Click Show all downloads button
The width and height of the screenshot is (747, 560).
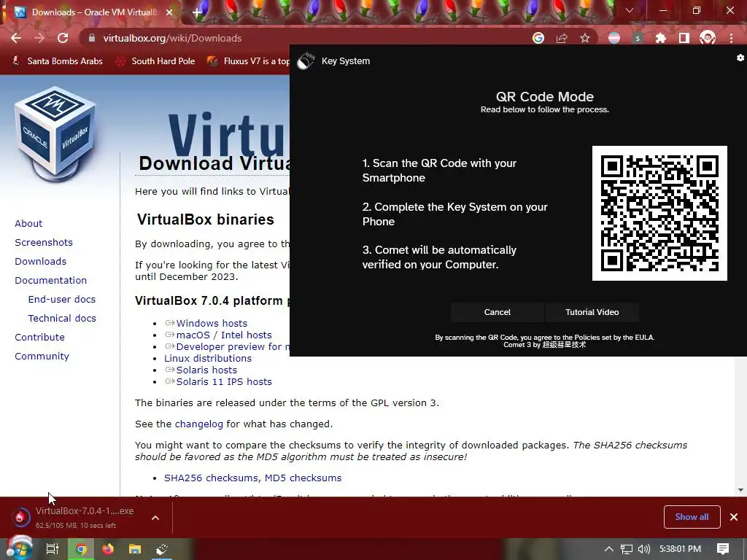(x=692, y=517)
